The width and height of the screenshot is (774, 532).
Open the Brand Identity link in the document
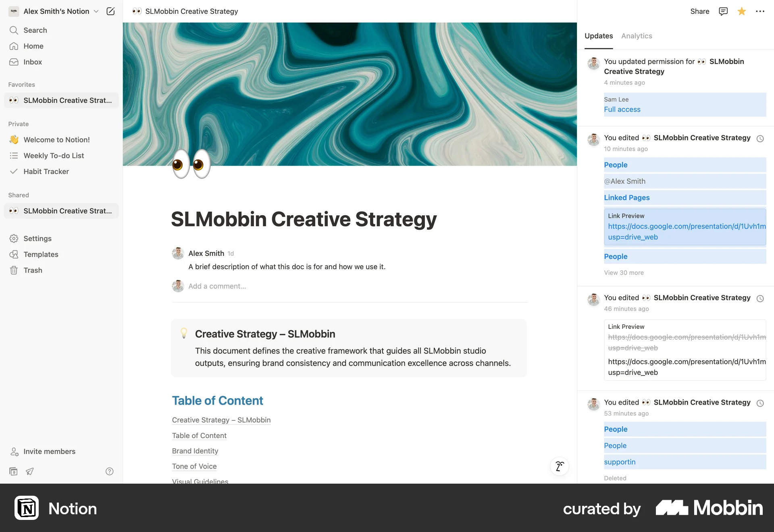195,451
